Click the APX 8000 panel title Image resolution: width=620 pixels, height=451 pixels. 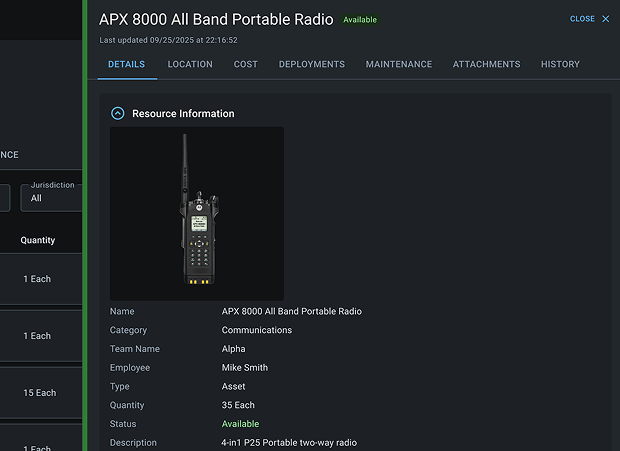216,19
